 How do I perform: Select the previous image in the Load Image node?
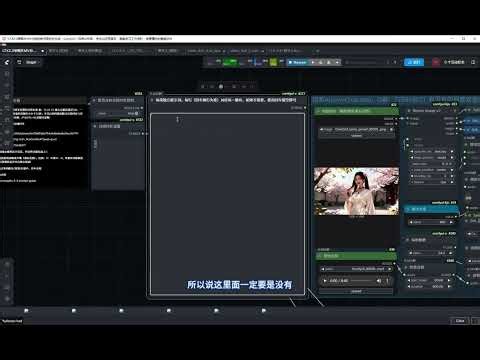coord(321,129)
